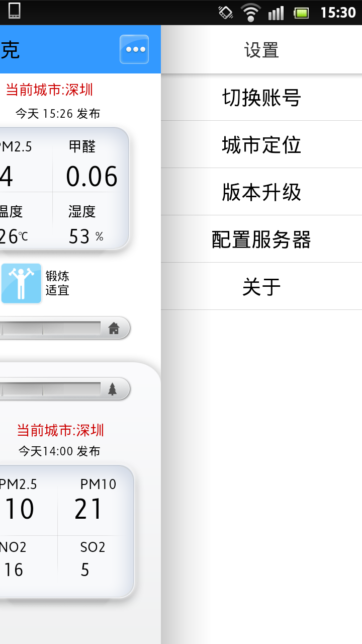Tap the screen rotation status icon
Image resolution: width=362 pixels, height=644 pixels.
click(x=226, y=12)
